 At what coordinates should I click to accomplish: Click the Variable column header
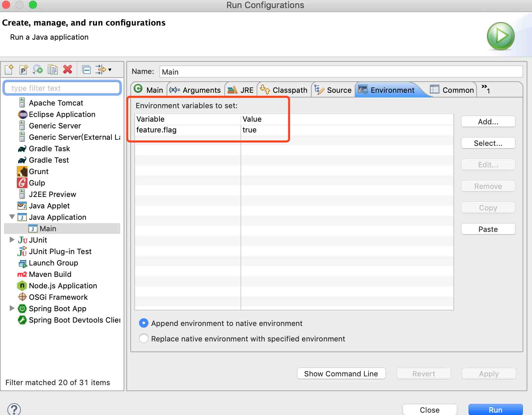click(x=188, y=119)
